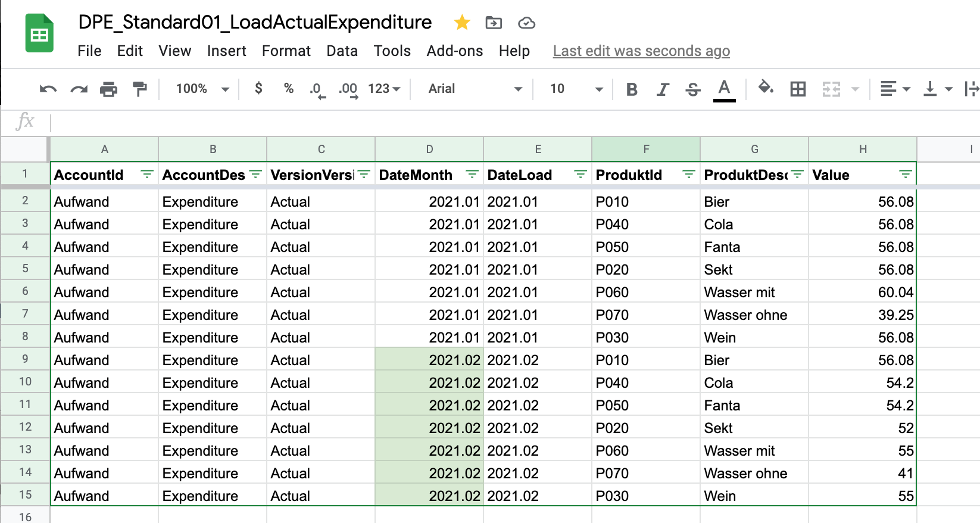
Task: Select cell 'Wasser ohne' in row 7
Action: pyautogui.click(x=754, y=315)
